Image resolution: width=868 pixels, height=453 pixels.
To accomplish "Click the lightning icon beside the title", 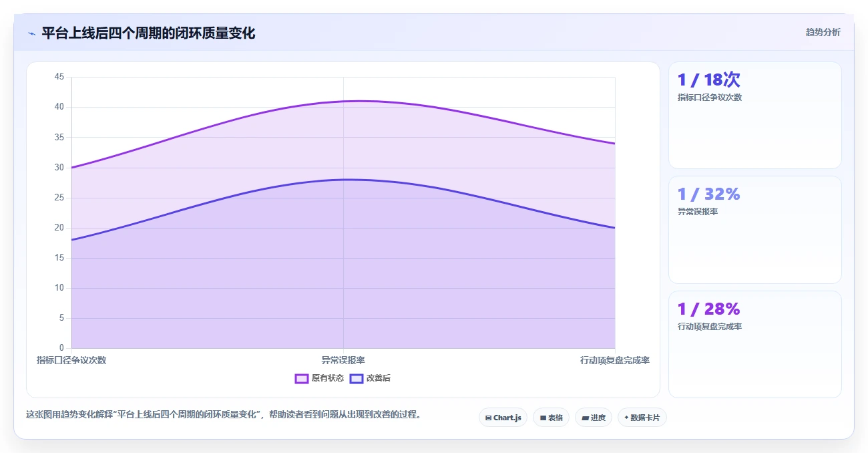I will coord(31,33).
